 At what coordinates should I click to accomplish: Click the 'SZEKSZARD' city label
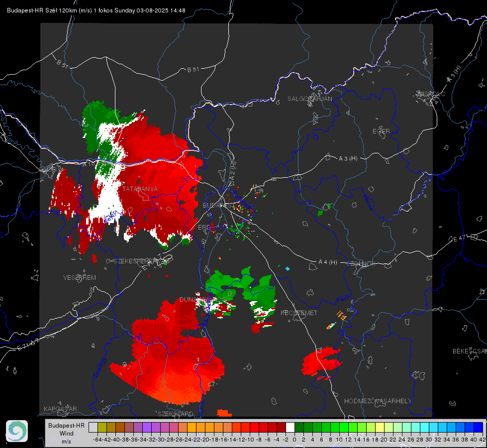click(176, 414)
